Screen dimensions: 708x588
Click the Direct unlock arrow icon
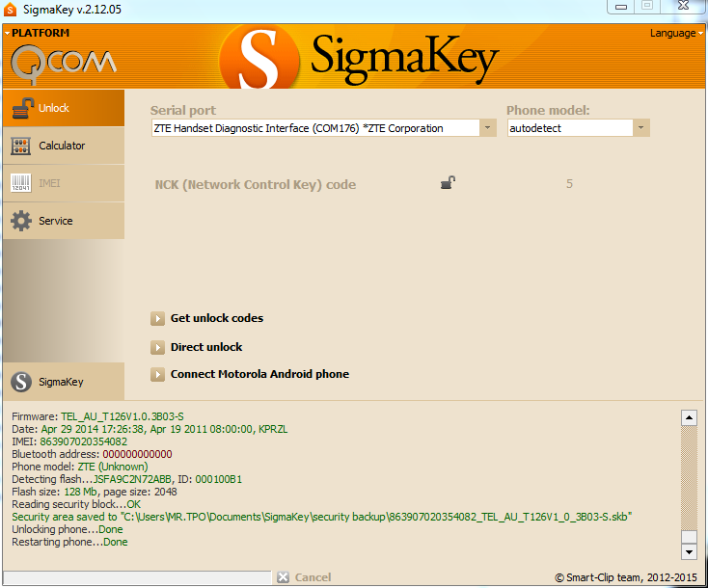(x=157, y=347)
